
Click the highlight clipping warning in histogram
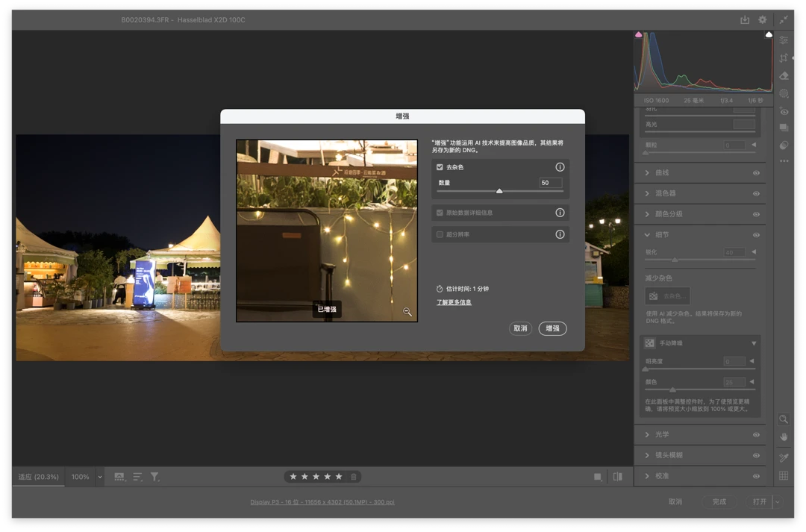pos(769,34)
